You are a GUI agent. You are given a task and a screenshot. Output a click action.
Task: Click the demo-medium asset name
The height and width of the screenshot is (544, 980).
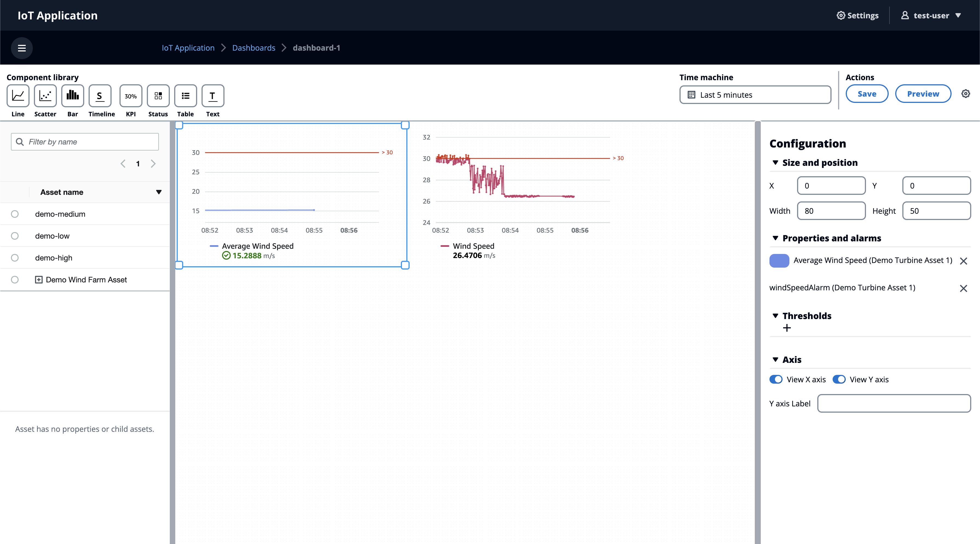pyautogui.click(x=60, y=214)
